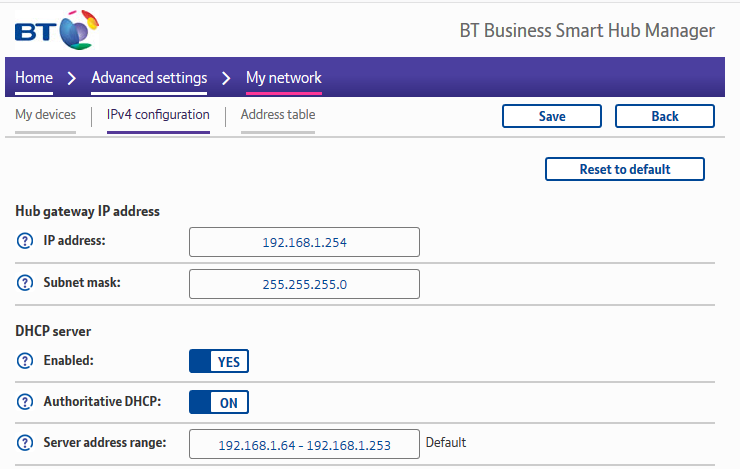
Task: Turn off the Authoritative DHCP switch
Action: (219, 402)
